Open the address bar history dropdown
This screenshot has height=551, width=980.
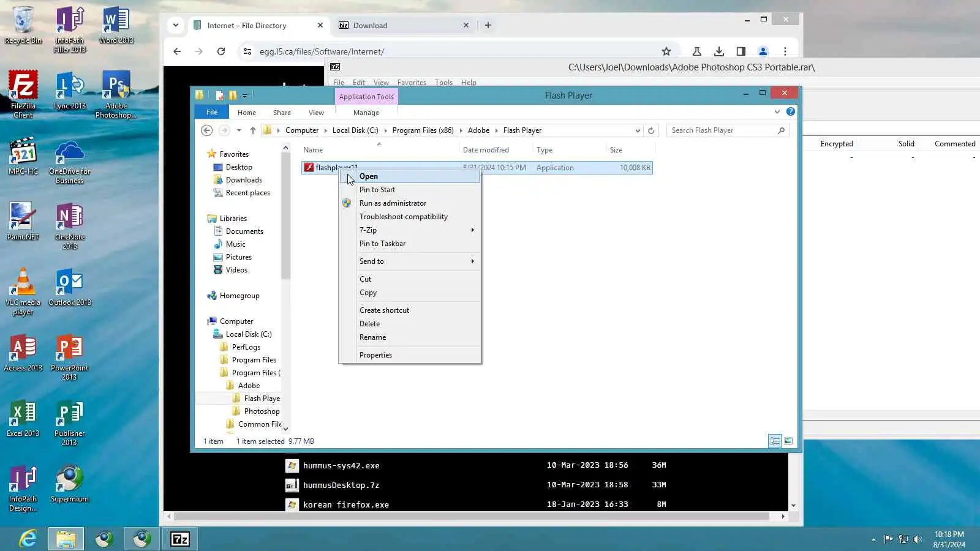pos(638,130)
